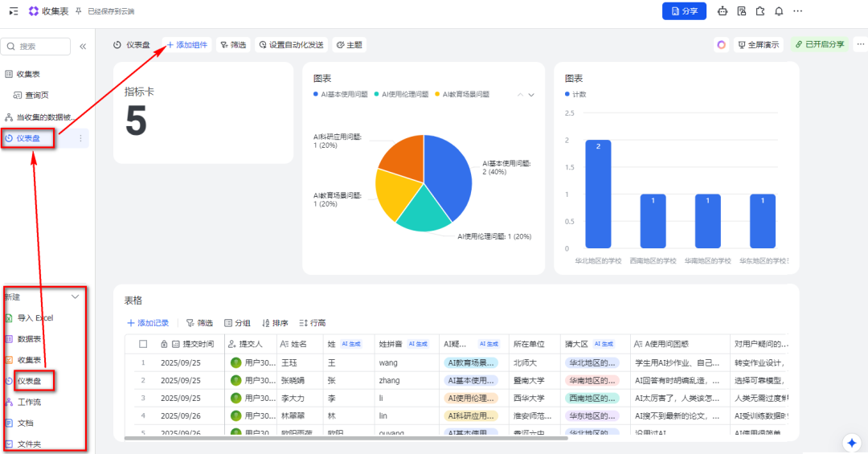Focus the sidebar 搜索 search field

pos(36,47)
